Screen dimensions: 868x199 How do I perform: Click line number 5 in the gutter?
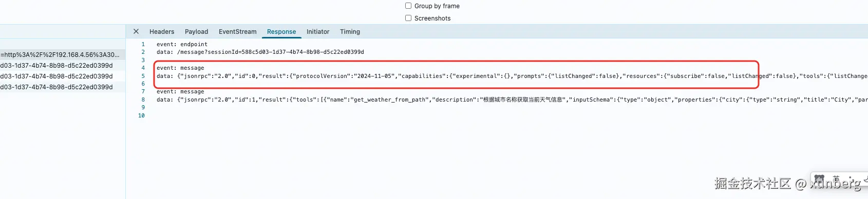coord(143,76)
